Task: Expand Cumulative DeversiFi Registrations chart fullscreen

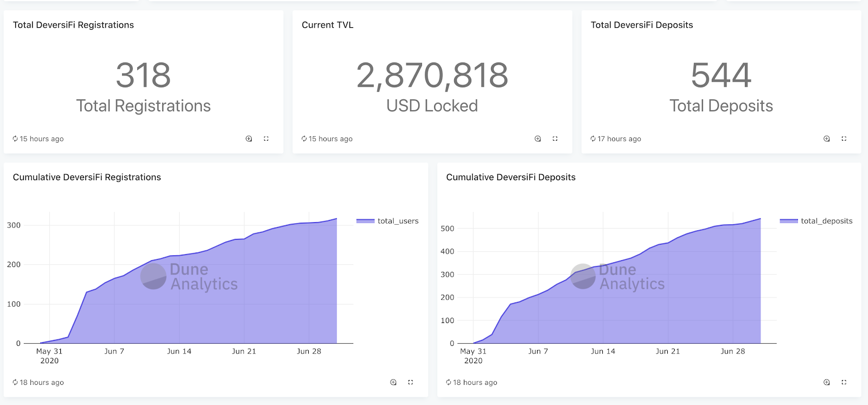Action: 411,382
